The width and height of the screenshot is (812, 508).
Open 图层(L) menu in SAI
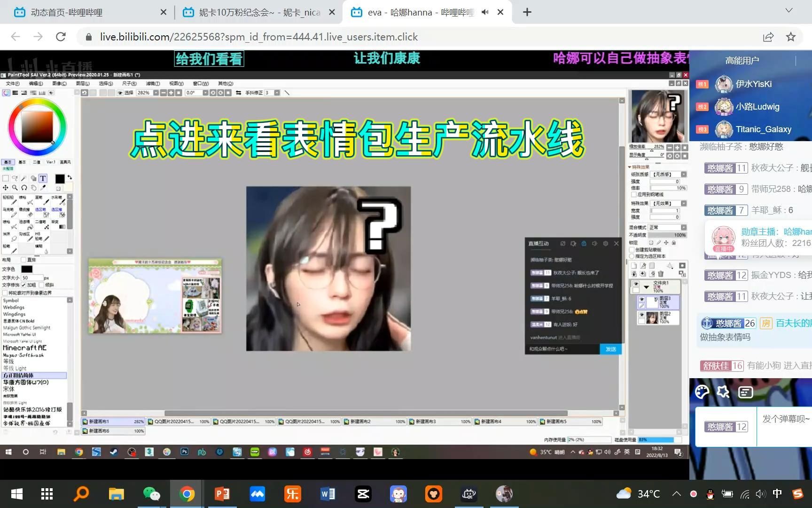[83, 83]
